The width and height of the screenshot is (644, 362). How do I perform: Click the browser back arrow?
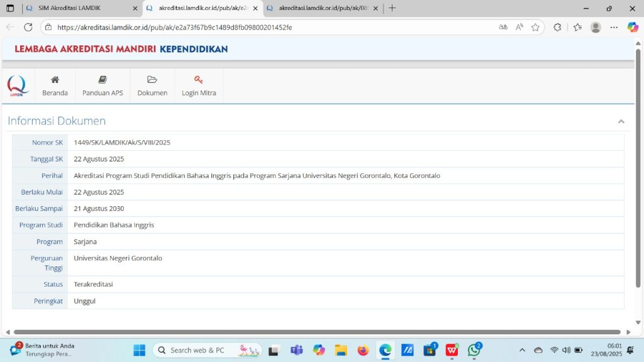[10, 27]
